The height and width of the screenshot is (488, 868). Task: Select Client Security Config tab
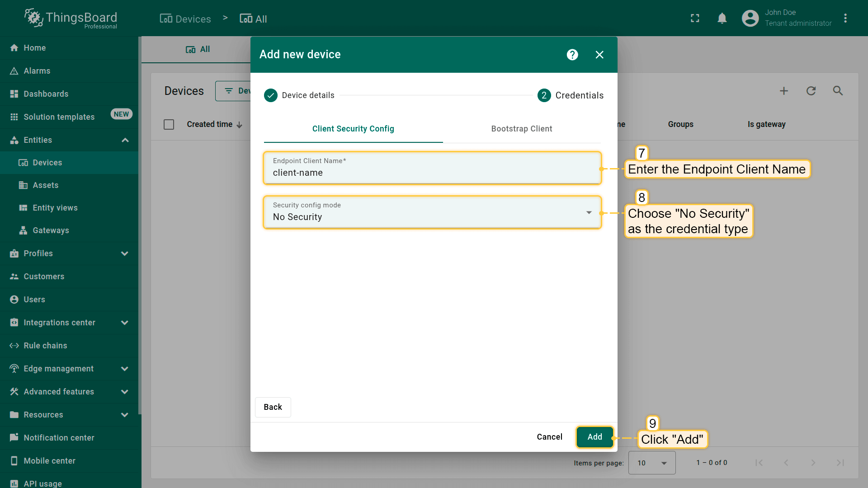[x=353, y=129]
